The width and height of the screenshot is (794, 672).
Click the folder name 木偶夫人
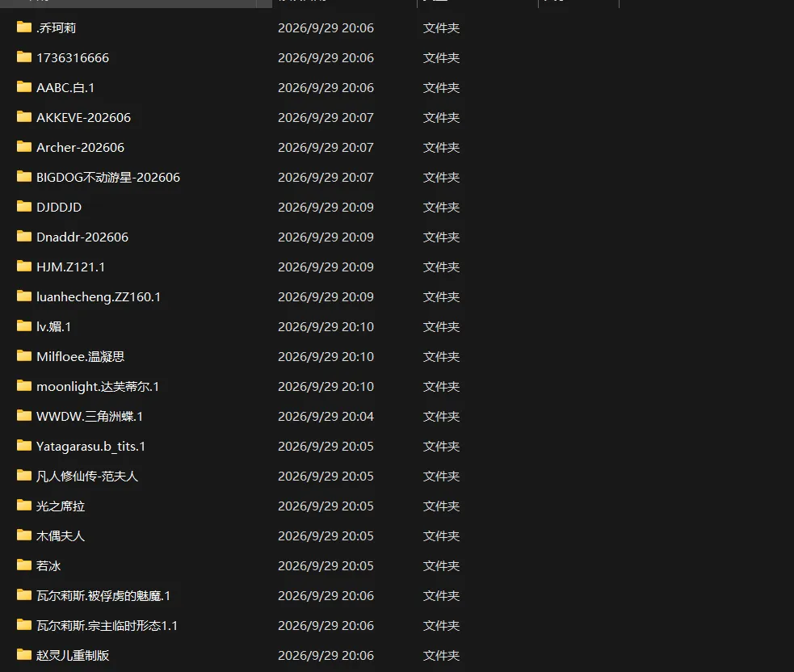pyautogui.click(x=61, y=535)
